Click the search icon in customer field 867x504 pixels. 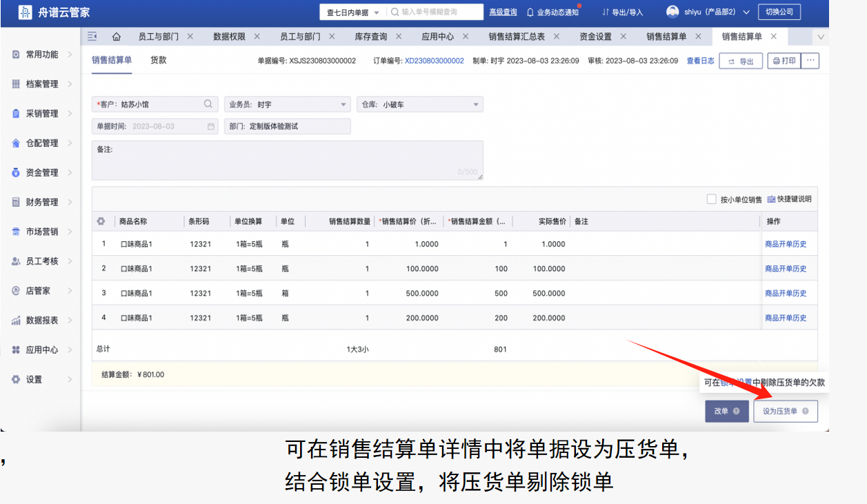[x=208, y=104]
